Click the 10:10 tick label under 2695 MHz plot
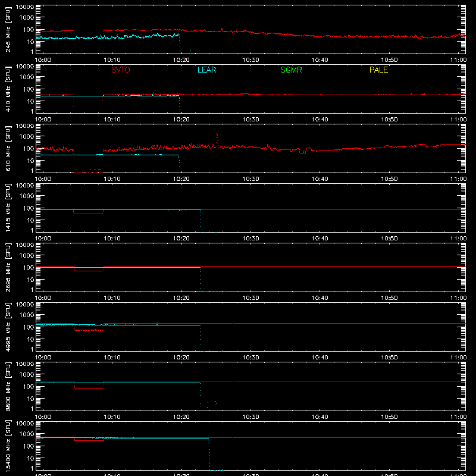The width and height of the screenshot is (476, 476). pyautogui.click(x=112, y=298)
